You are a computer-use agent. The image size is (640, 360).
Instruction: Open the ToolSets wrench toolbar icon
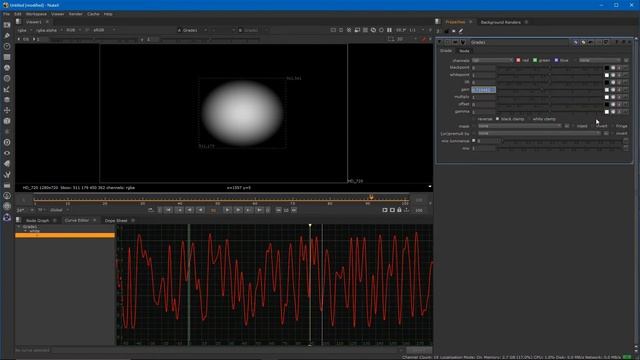point(7,174)
